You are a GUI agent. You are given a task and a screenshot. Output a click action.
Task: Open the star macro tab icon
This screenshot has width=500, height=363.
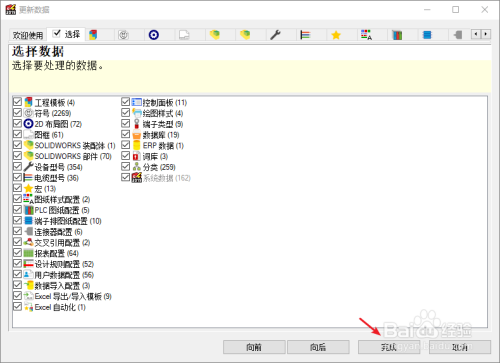(x=336, y=35)
